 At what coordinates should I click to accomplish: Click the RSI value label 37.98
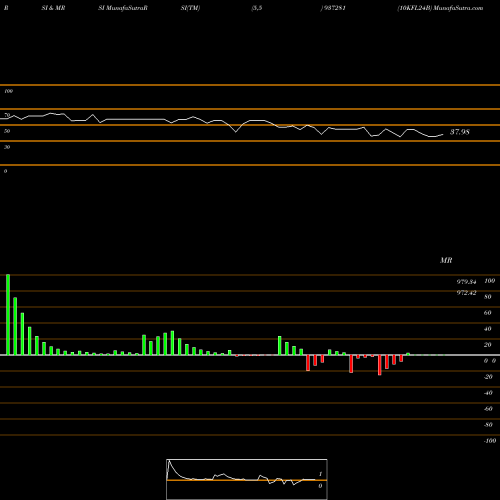pyautogui.click(x=460, y=132)
